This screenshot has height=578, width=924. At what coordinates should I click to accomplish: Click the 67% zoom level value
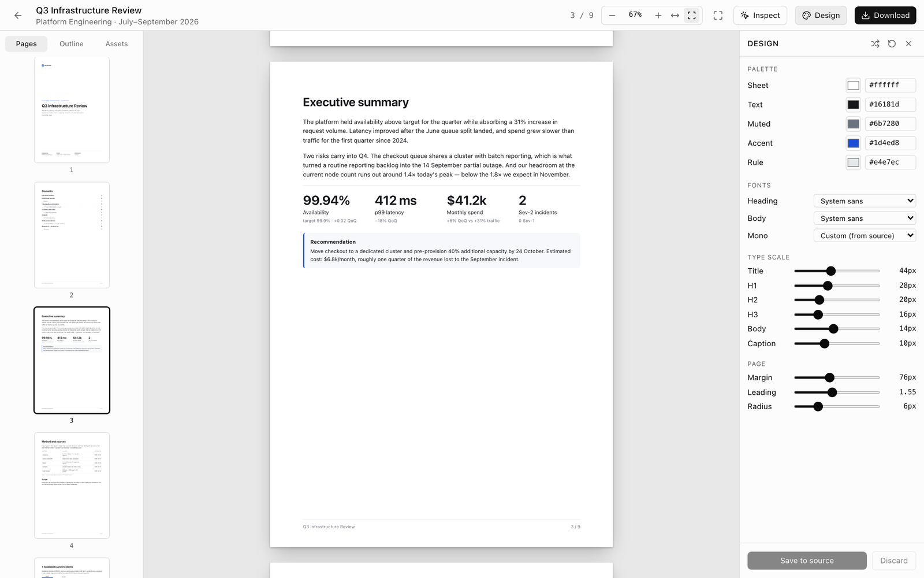tap(635, 15)
